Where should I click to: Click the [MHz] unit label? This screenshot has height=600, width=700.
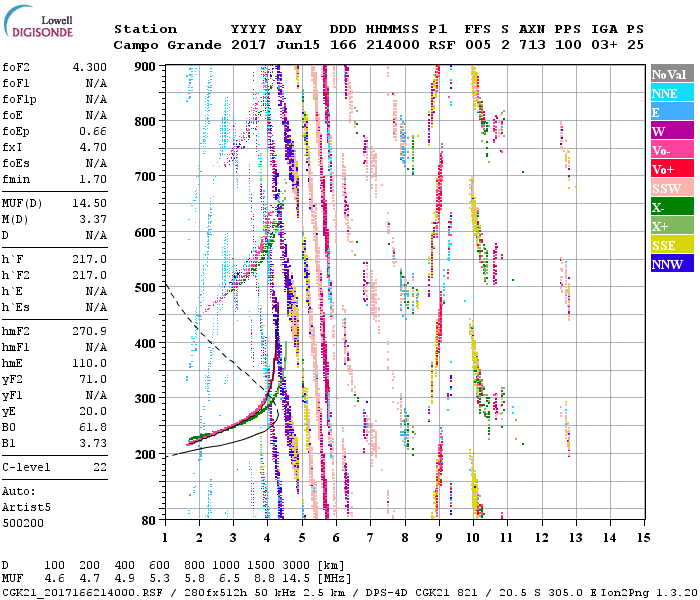334,579
